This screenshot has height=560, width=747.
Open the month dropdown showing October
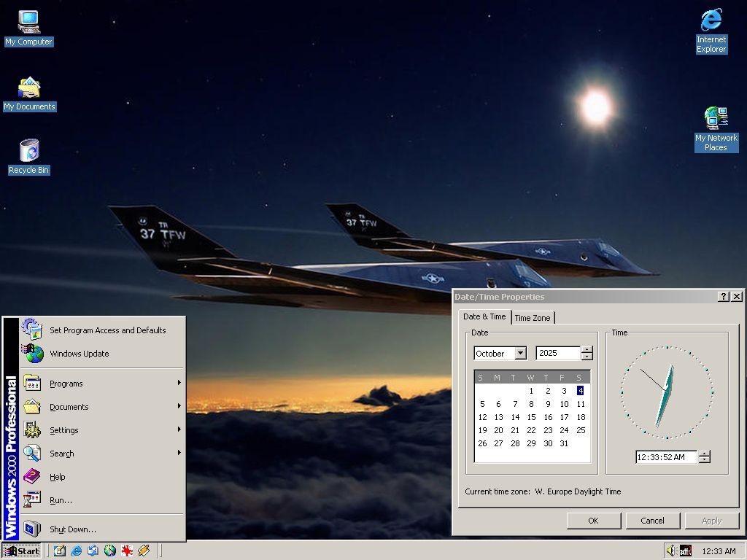pyautogui.click(x=520, y=354)
